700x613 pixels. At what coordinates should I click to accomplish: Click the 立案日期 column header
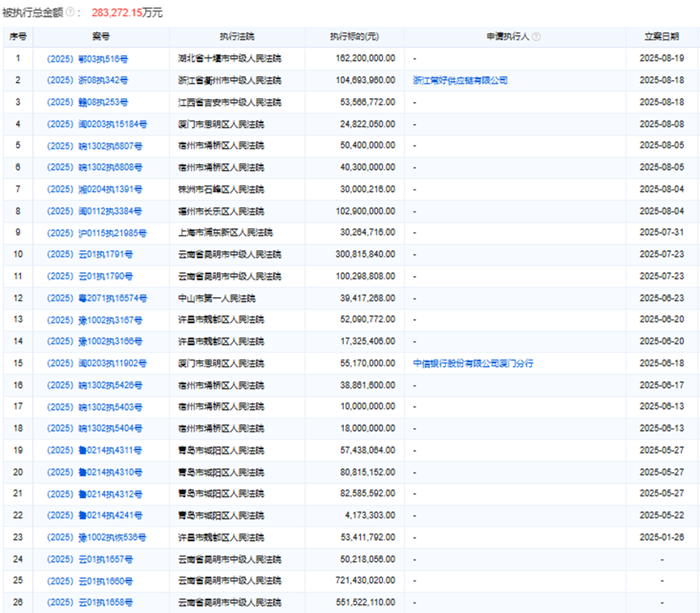[x=661, y=37]
